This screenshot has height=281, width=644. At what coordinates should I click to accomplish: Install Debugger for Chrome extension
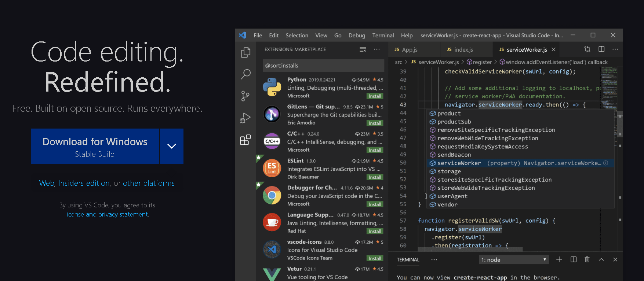(375, 204)
